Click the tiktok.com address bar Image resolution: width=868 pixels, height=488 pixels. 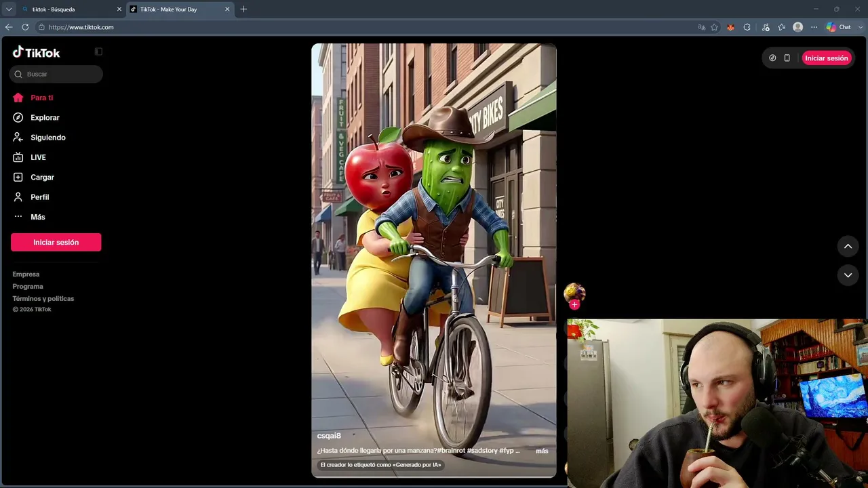pos(366,27)
